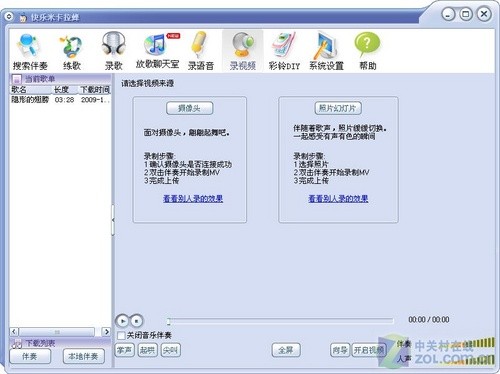Open the 当前歌单 panel header
Image resolution: width=500 pixels, height=374 pixels.
click(x=60, y=79)
